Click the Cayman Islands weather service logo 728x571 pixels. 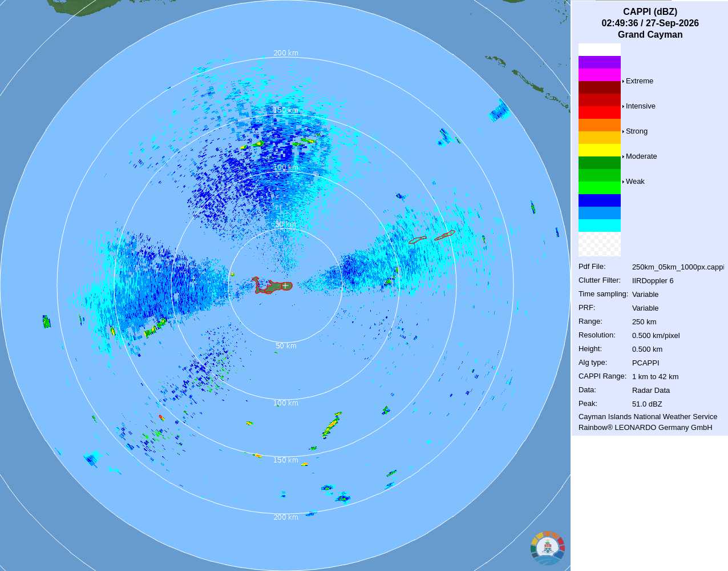tap(548, 548)
